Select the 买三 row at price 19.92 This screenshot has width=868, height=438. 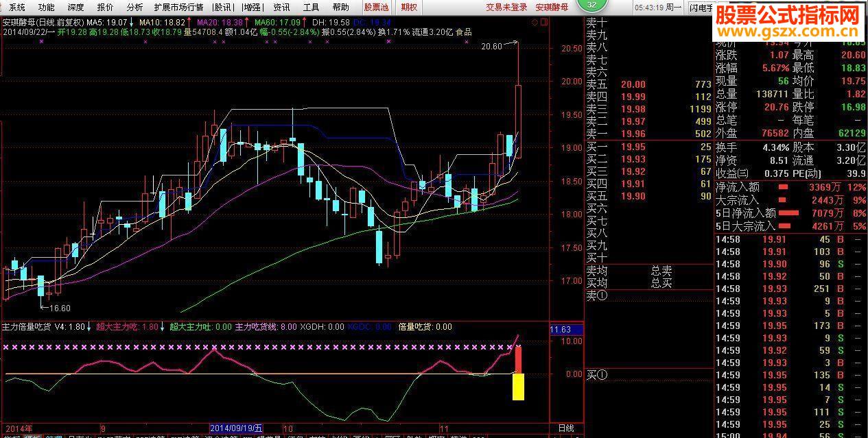click(x=648, y=171)
